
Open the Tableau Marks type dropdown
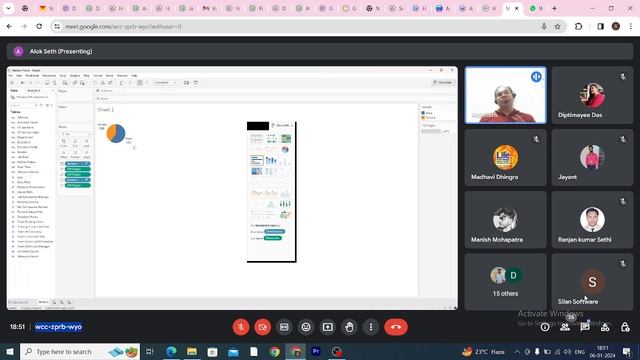coord(76,133)
